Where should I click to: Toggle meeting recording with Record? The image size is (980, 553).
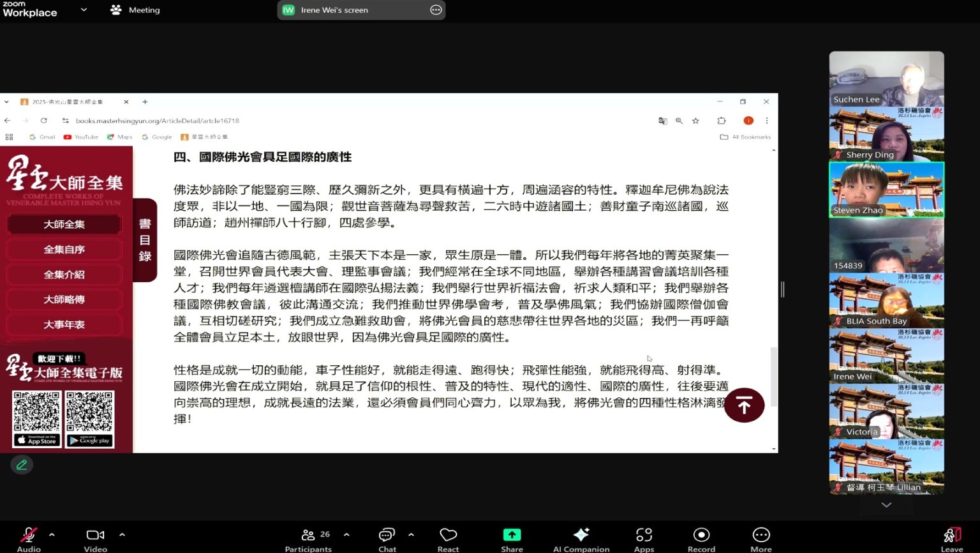point(701,540)
